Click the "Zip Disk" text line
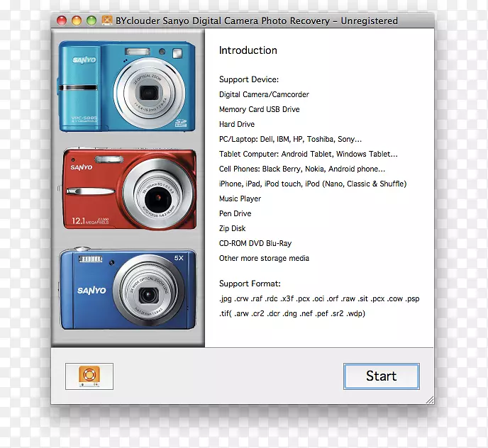488x448 pixels. click(x=233, y=228)
